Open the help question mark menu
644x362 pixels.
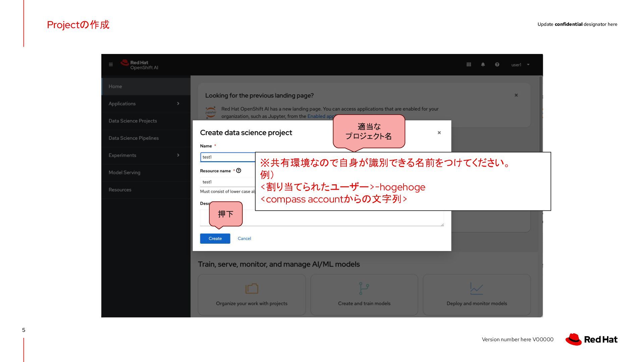pos(497,65)
